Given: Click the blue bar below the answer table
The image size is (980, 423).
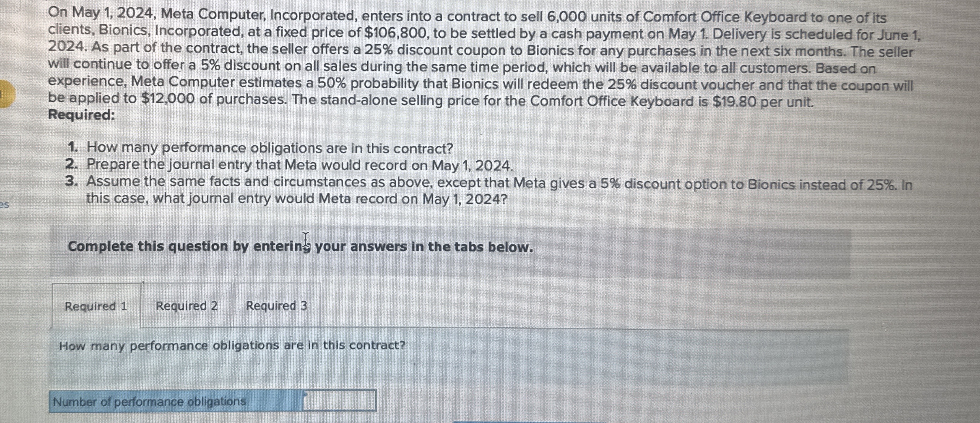Looking at the screenshot, I should point(529,421).
